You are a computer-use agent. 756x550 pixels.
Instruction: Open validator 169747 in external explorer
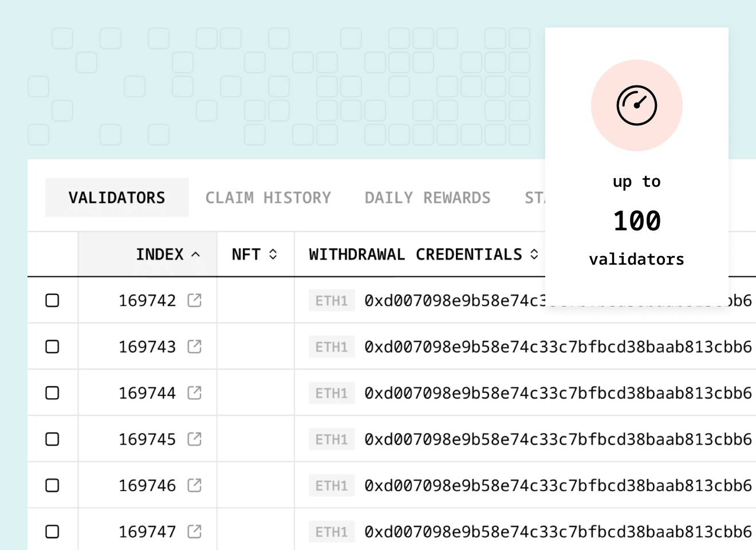(195, 531)
